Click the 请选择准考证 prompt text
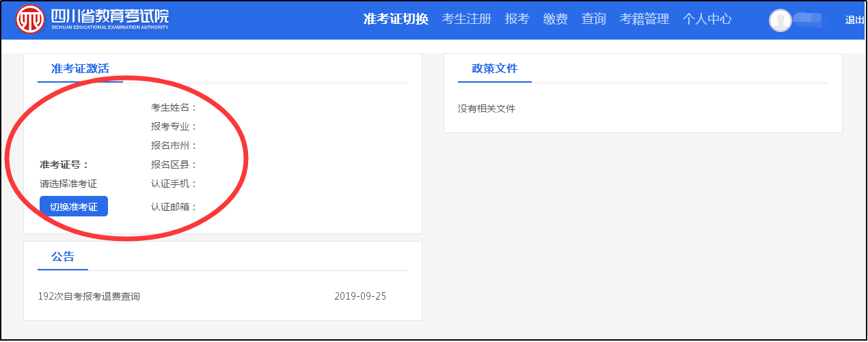Screen dimensions: 868x342 68,184
